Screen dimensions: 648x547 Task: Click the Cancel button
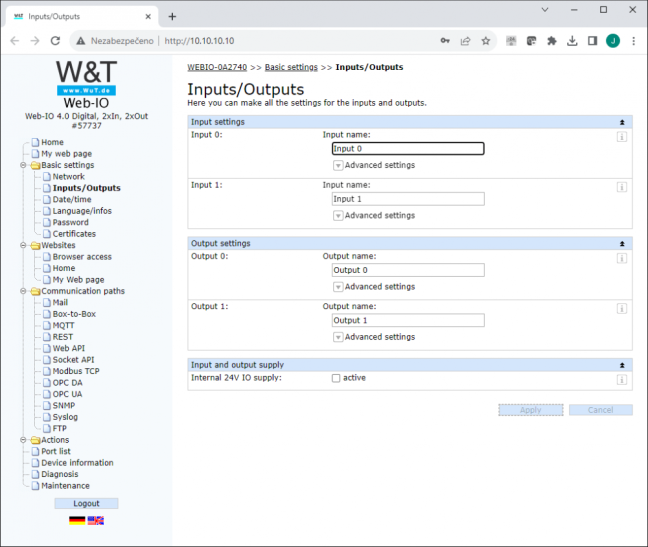pyautogui.click(x=600, y=410)
